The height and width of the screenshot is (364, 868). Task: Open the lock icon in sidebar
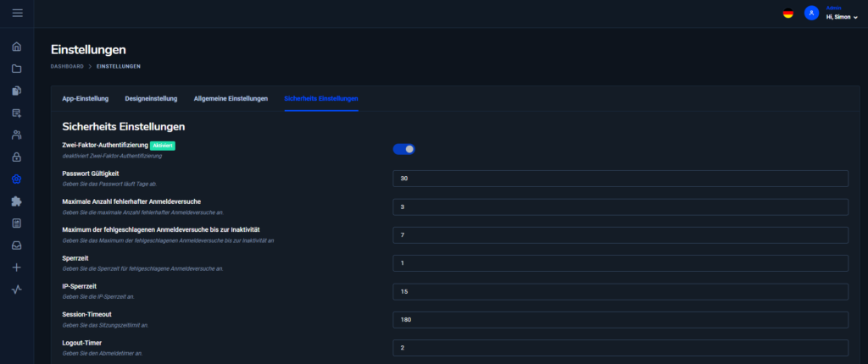coord(17,157)
